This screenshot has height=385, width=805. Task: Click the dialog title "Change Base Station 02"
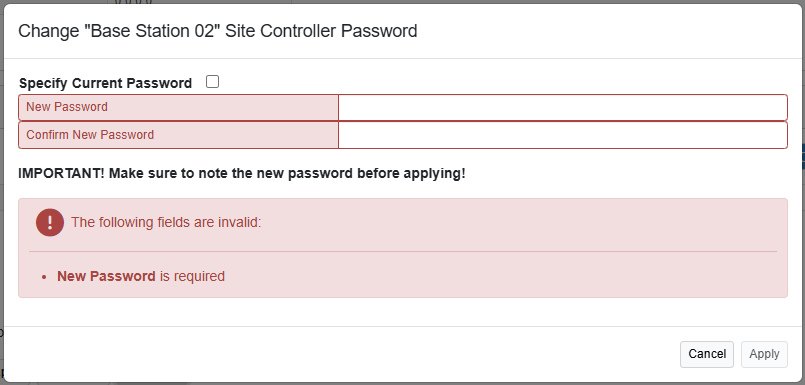218,31
